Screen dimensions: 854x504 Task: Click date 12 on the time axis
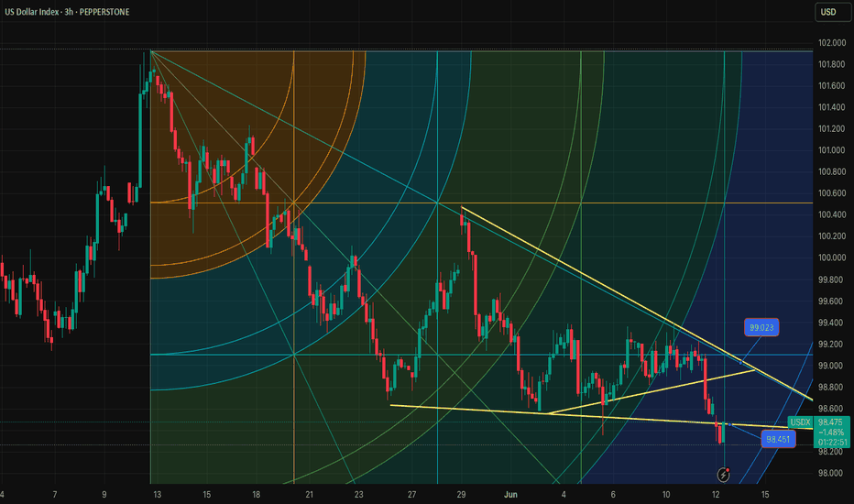(716, 495)
